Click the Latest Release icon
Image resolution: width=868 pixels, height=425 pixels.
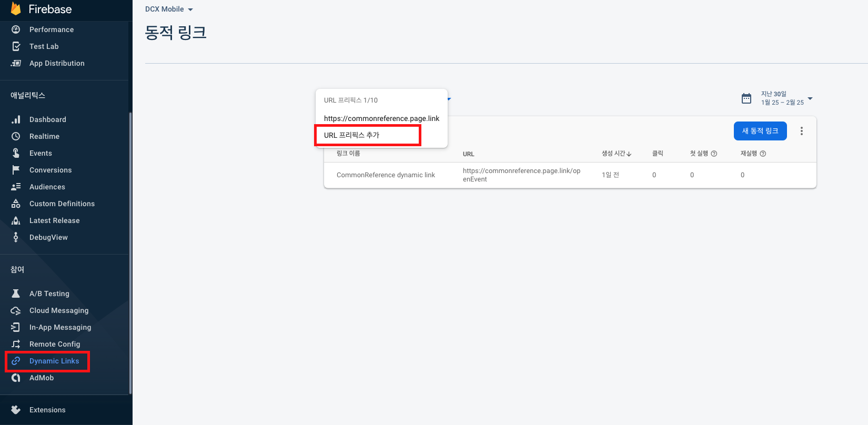(16, 220)
